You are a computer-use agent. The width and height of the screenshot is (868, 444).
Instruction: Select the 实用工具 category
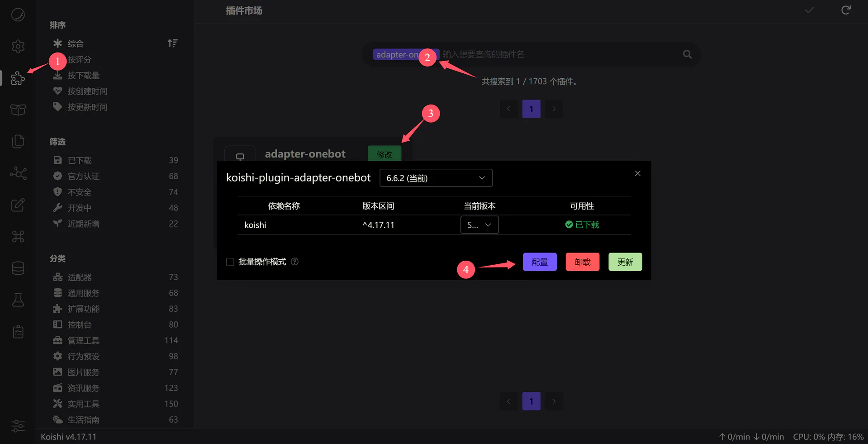pyautogui.click(x=115, y=404)
